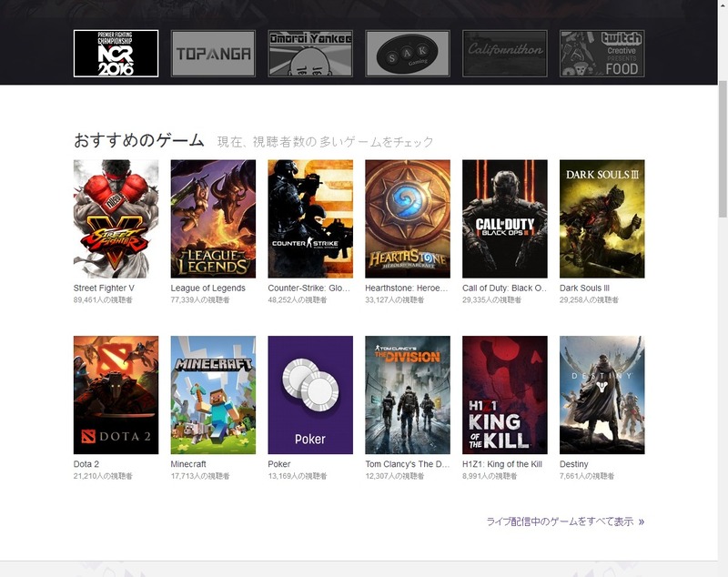This screenshot has height=577, width=728.
Task: Click the ライブ配信中のゲームをすべて表示 link
Action: pyautogui.click(x=565, y=521)
